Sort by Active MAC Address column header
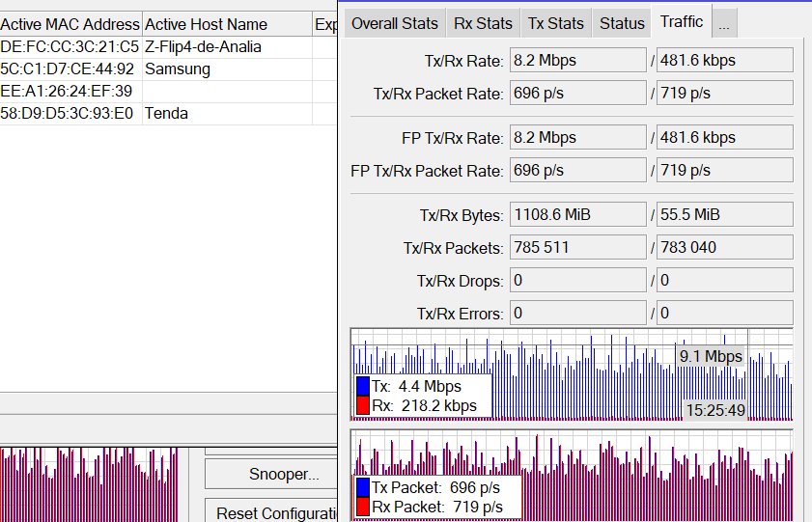 point(70,24)
